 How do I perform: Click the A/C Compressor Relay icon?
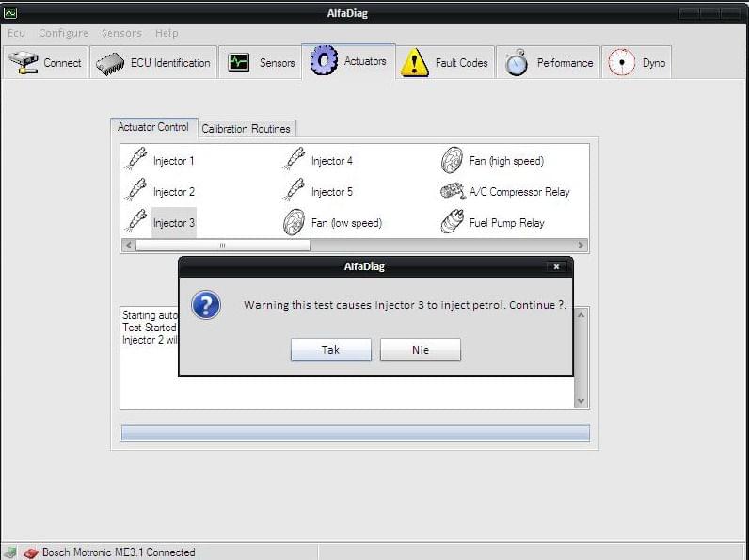(453, 191)
